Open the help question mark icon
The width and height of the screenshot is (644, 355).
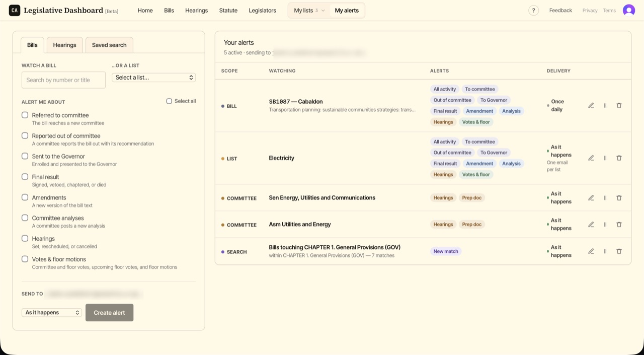[x=534, y=11]
